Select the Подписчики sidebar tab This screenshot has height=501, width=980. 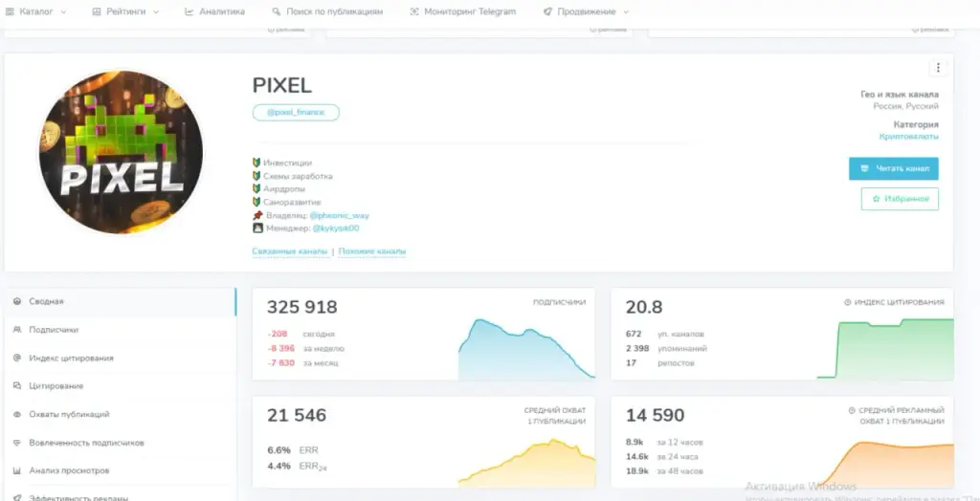click(120, 330)
